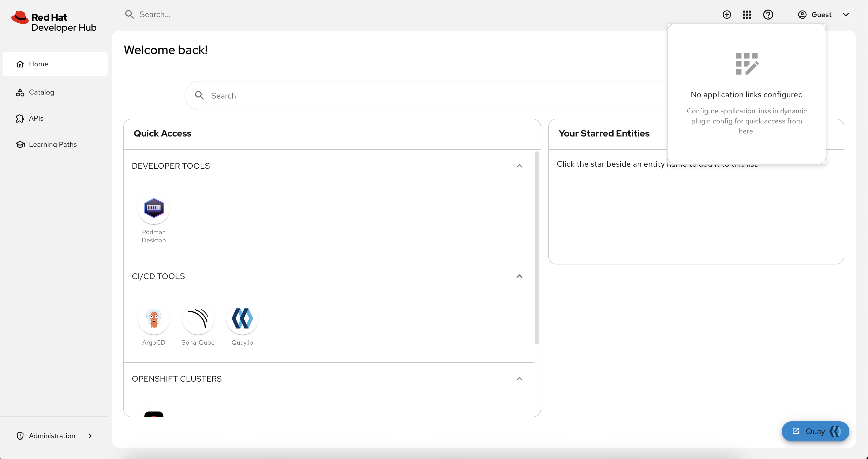Click the create plus-circle icon in header
The image size is (868, 459).
(x=727, y=15)
